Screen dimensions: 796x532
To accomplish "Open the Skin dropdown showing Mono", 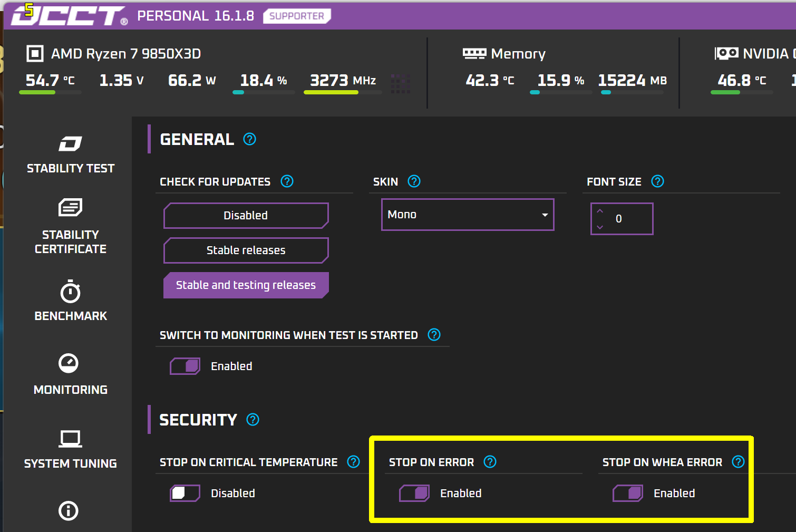I will pos(468,215).
